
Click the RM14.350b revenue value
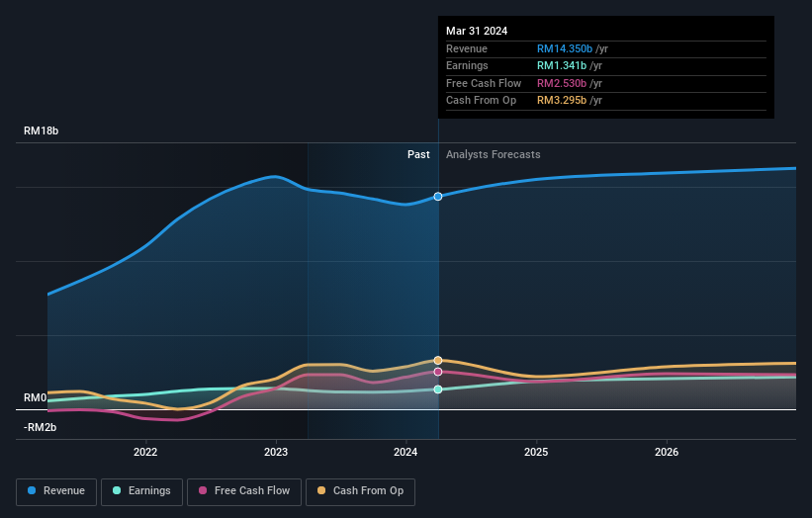tap(565, 48)
